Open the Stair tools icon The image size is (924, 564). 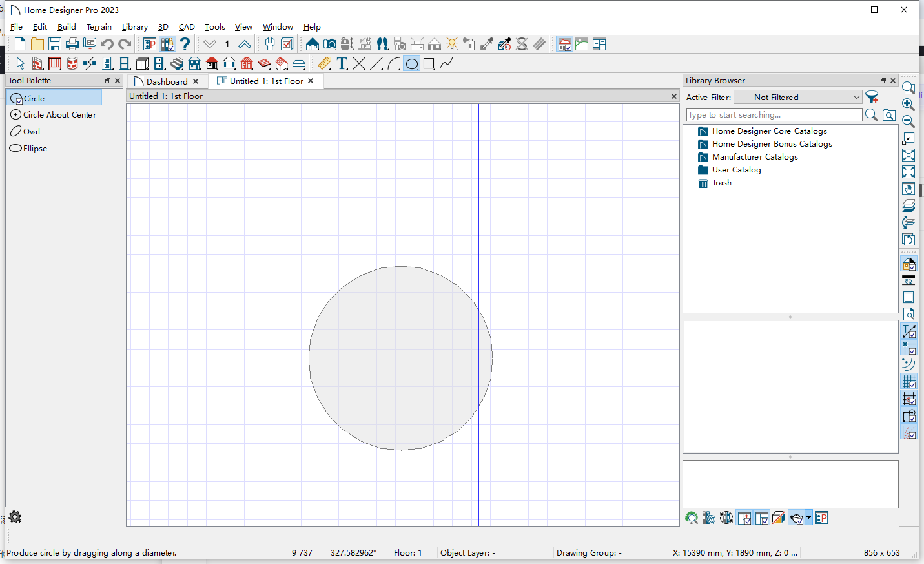point(177,63)
